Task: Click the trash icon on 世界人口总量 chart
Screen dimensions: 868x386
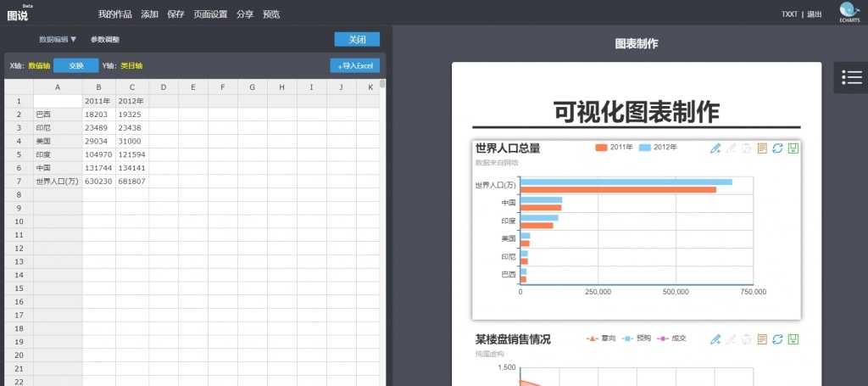Action: click(747, 148)
